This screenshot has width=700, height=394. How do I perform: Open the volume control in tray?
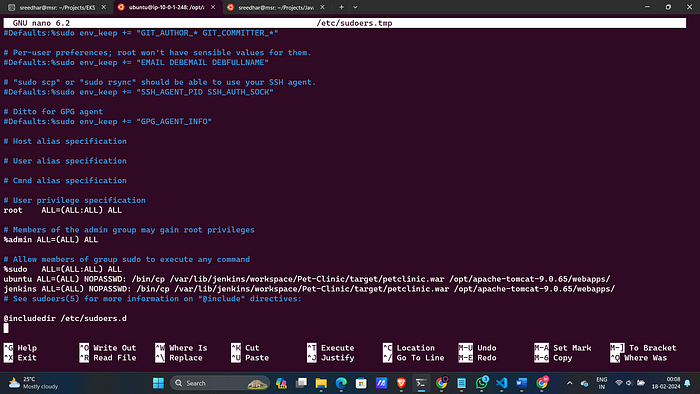tap(629, 383)
